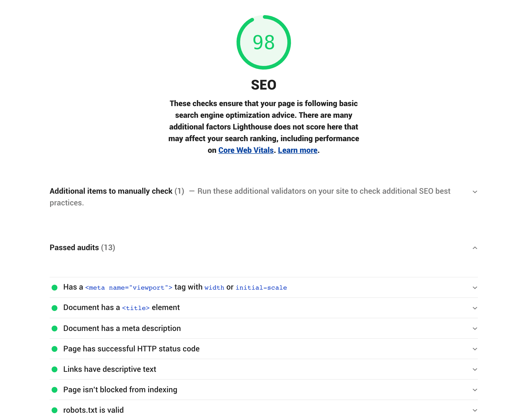Expand the meta viewport tag audit

click(475, 288)
